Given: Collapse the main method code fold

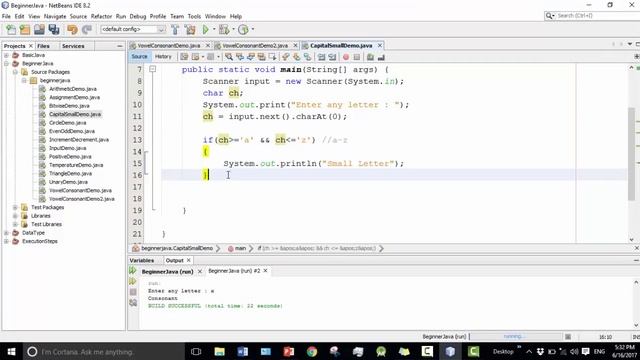Looking at the screenshot, I should point(153,69).
